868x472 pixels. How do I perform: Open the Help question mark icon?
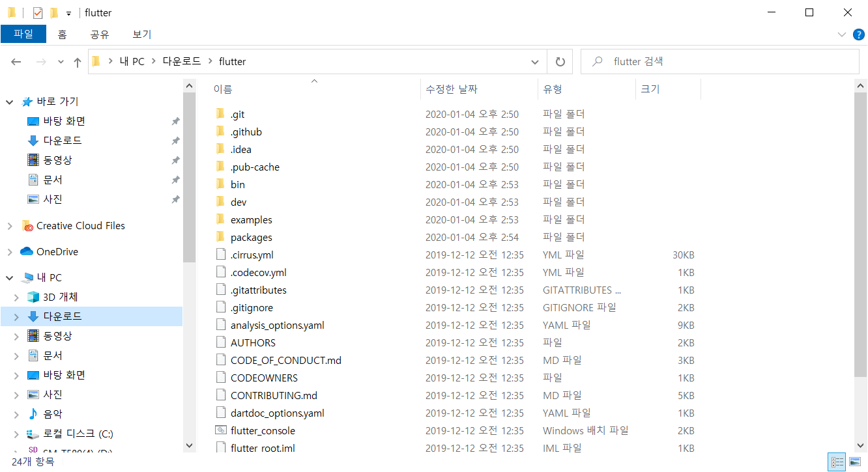(858, 34)
